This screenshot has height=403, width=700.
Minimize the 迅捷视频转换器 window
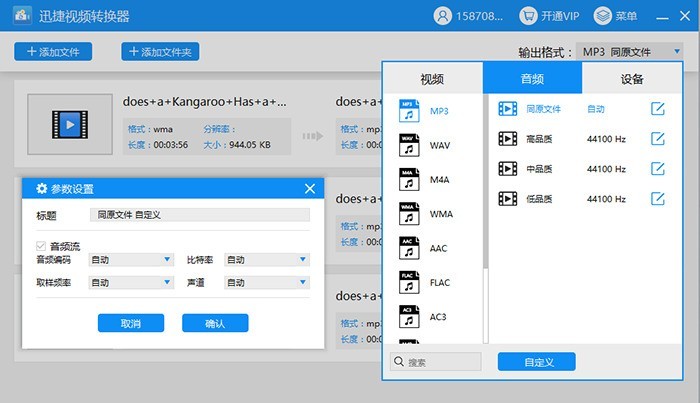click(662, 17)
